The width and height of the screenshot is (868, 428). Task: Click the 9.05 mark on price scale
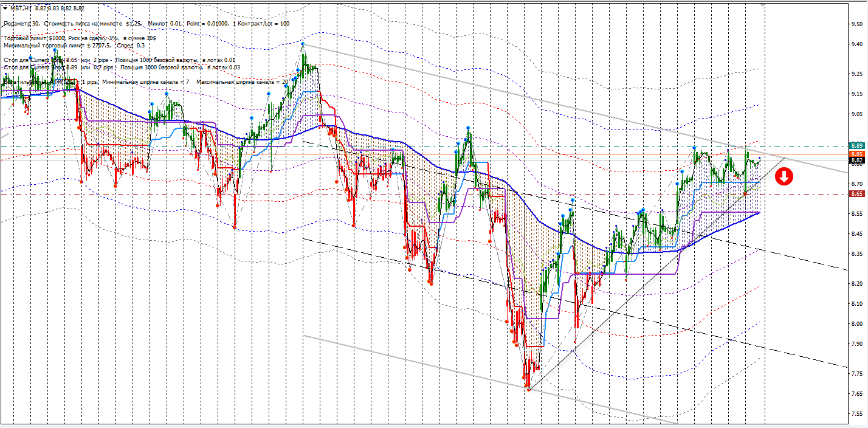[857, 114]
